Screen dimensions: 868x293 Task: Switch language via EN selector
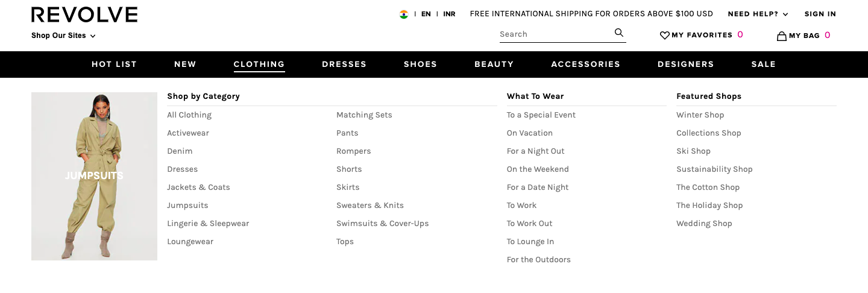[x=426, y=14]
